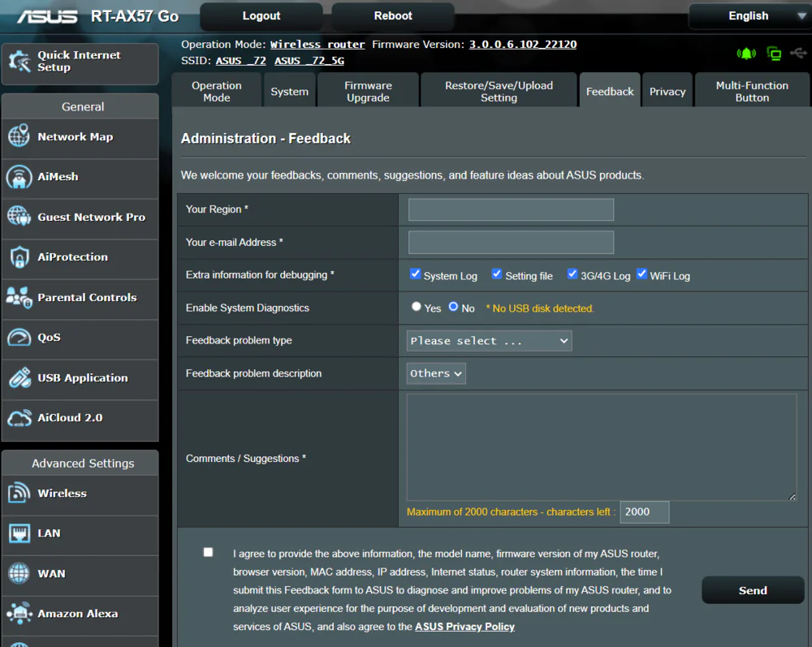This screenshot has width=812, height=647.
Task: Open Parental Controls sidebar entry
Action: click(80, 298)
